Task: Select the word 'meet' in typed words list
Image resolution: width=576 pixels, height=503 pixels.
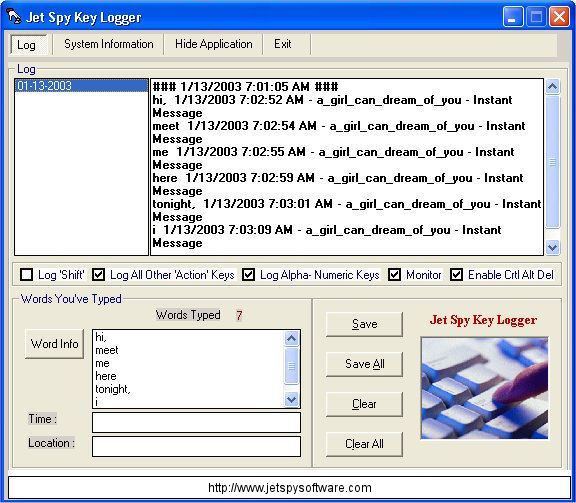Action: (x=107, y=350)
